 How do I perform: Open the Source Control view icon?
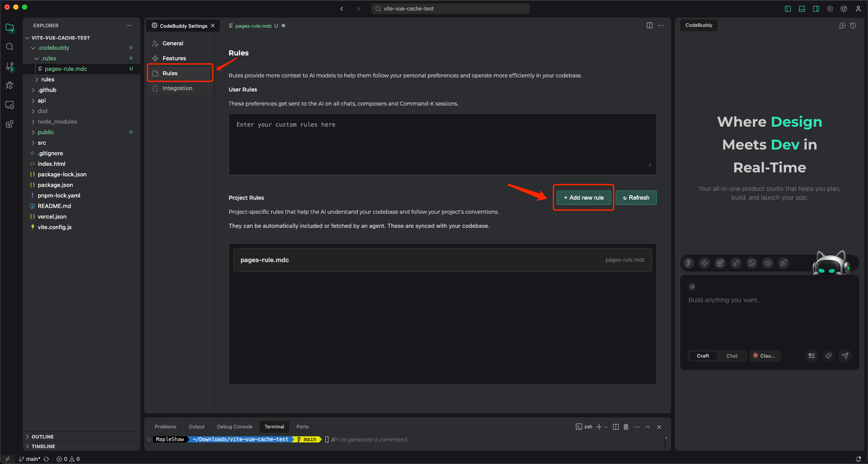(x=10, y=66)
